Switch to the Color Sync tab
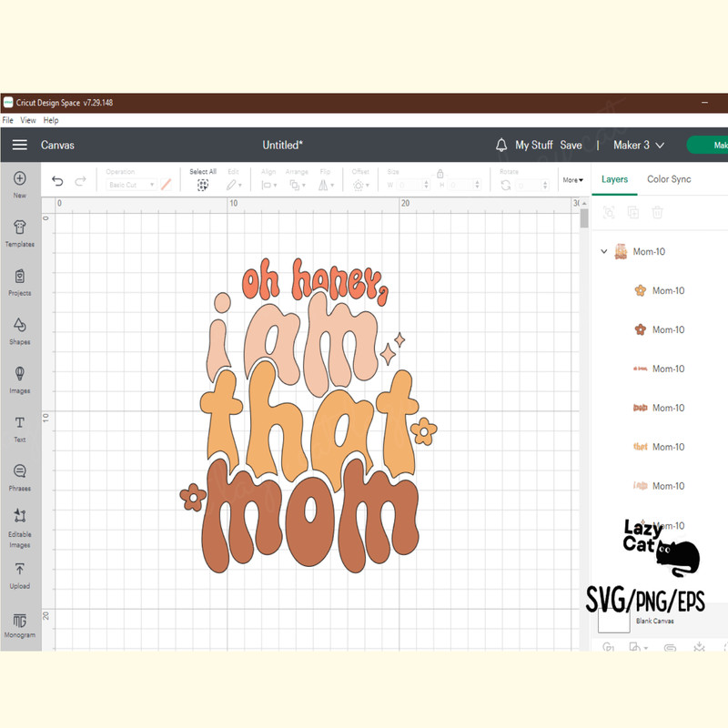728x728 pixels. click(x=669, y=179)
